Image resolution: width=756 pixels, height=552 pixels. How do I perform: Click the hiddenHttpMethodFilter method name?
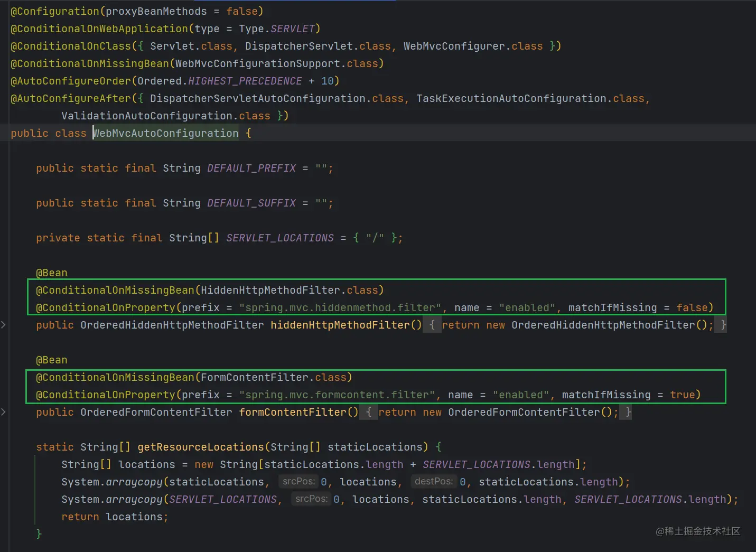340,325
